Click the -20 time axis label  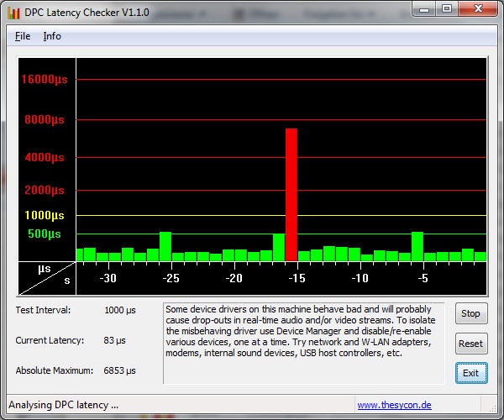click(234, 278)
